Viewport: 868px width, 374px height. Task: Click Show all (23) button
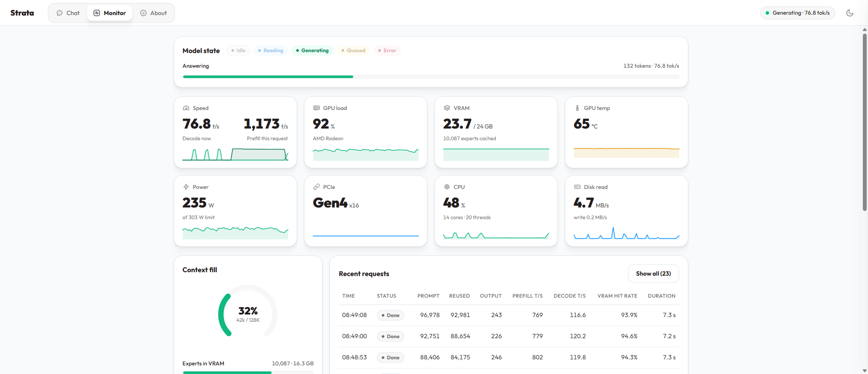[x=653, y=273]
